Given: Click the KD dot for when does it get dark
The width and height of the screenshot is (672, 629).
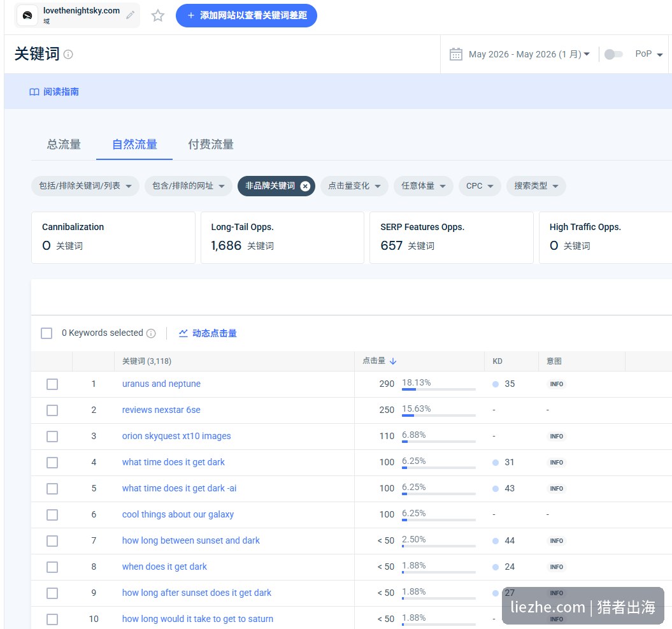Looking at the screenshot, I should point(496,567).
